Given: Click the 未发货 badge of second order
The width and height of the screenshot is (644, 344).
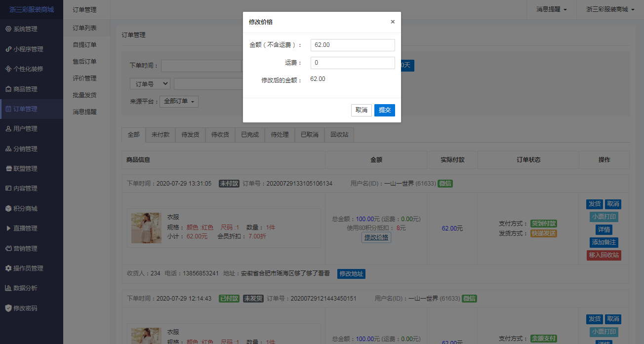Looking at the screenshot, I should [x=253, y=299].
